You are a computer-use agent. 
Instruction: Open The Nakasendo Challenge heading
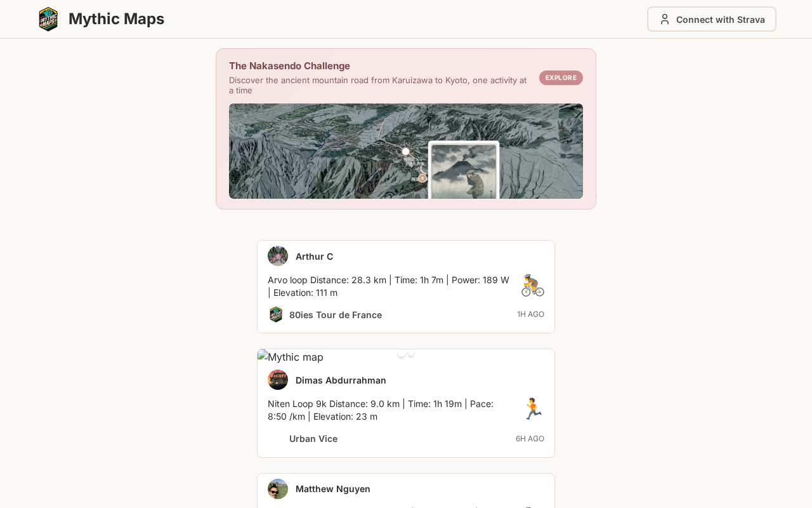click(x=289, y=66)
